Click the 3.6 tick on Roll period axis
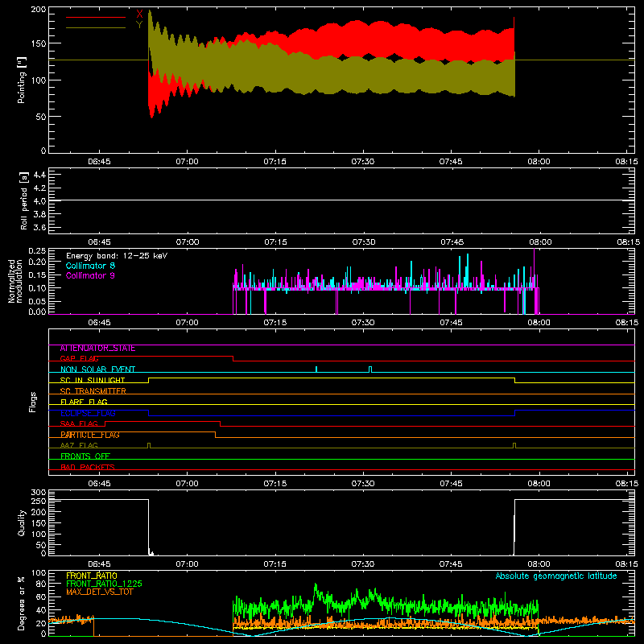The width and height of the screenshot is (644, 644). point(39,227)
